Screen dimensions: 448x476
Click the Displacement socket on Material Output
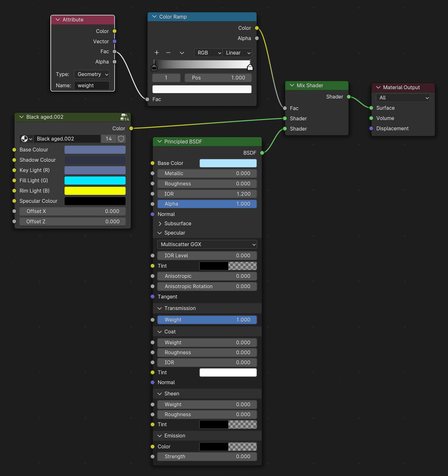[371, 128]
